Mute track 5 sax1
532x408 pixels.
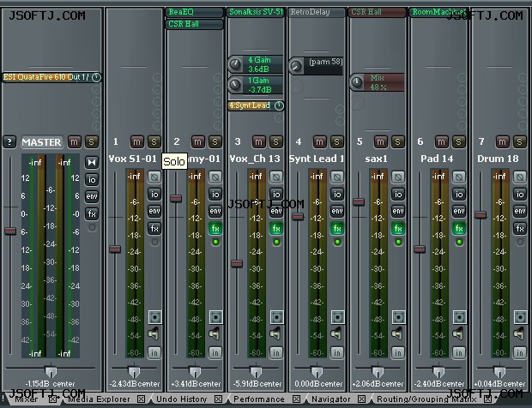click(x=380, y=141)
